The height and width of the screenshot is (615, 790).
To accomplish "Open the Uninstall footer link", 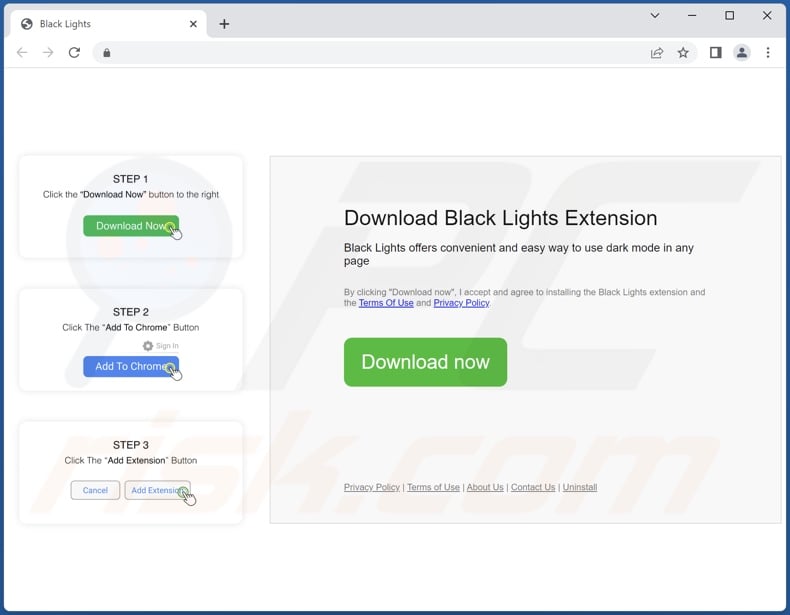I will tap(580, 487).
